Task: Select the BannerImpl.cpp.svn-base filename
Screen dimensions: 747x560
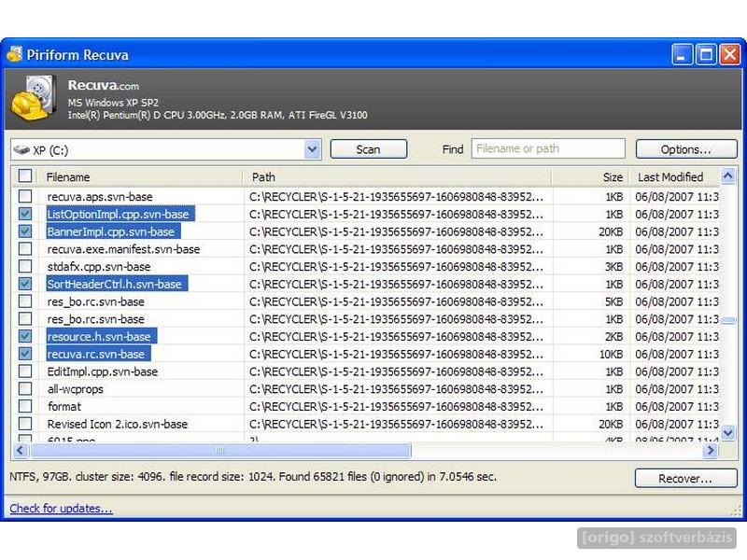Action: point(111,231)
